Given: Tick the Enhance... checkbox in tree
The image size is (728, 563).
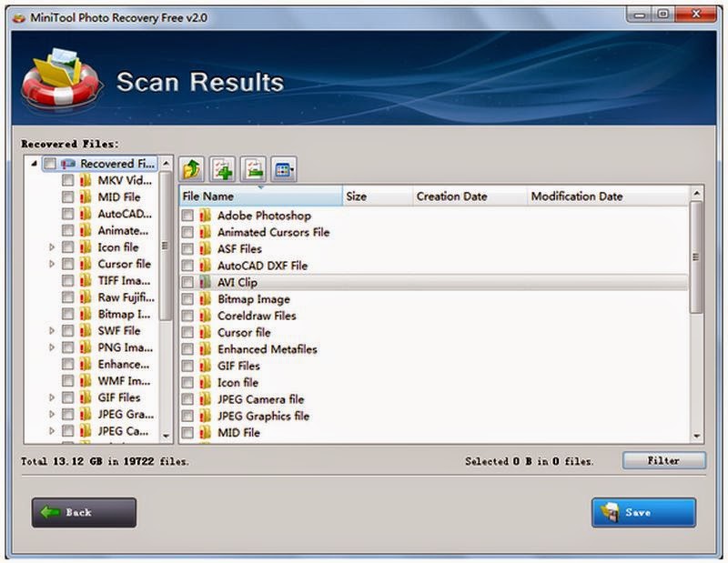Looking at the screenshot, I should pyautogui.click(x=67, y=365).
